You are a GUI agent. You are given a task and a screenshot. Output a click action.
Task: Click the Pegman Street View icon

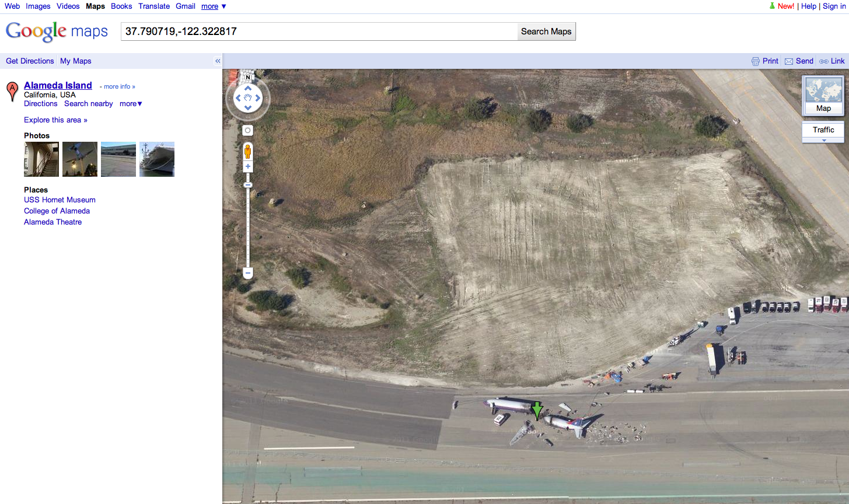tap(247, 151)
